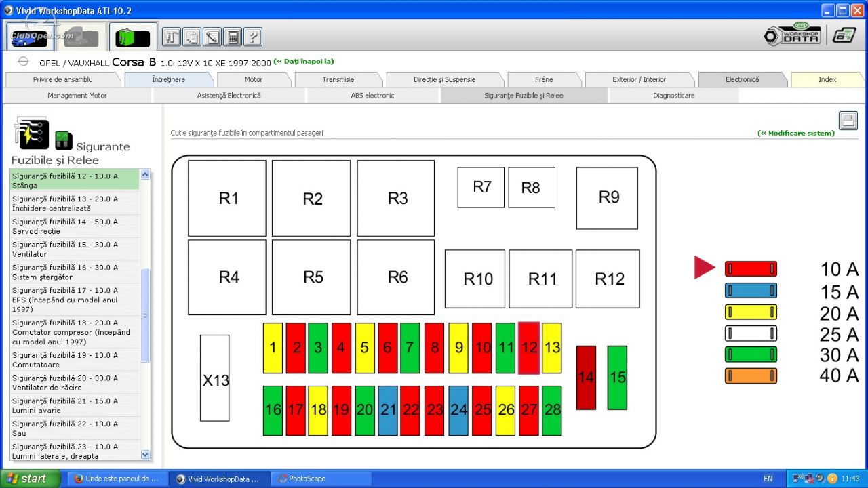The width and height of the screenshot is (868, 488).
Task: Click relay R9 in the diagram
Action: (607, 198)
